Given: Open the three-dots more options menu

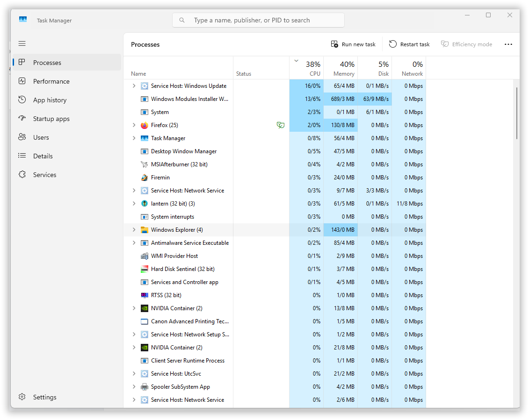Looking at the screenshot, I should coord(508,44).
